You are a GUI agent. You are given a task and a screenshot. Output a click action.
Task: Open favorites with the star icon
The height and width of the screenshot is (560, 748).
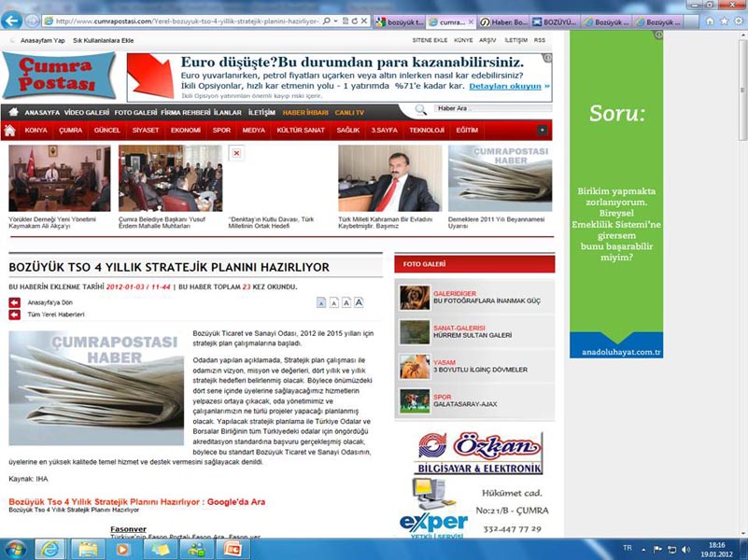point(724,21)
